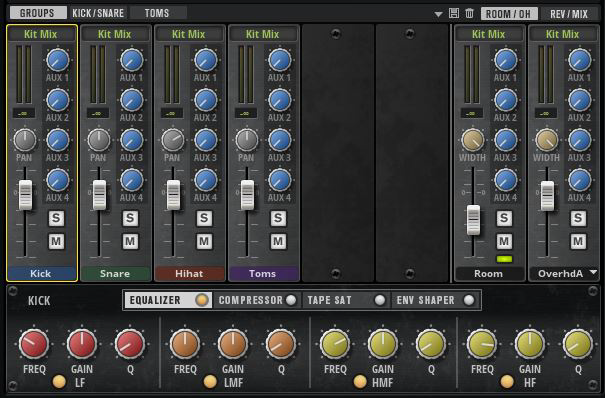Image resolution: width=605 pixels, height=398 pixels.
Task: Switch to the KICK / SNARE tab
Action: tap(98, 13)
